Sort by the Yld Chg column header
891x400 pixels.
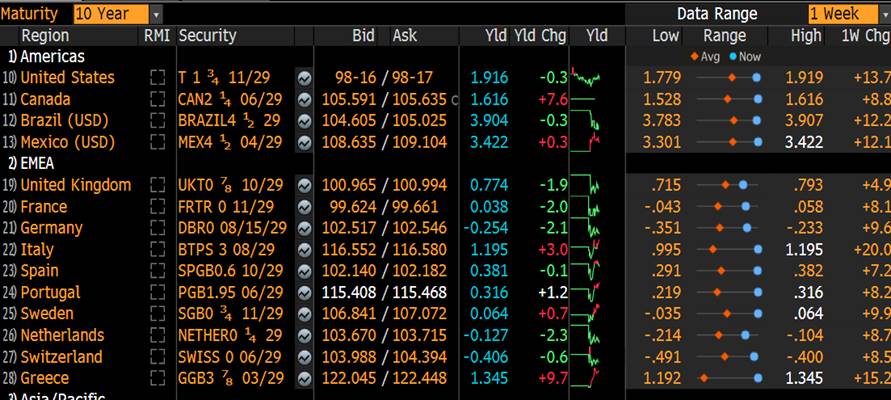(540, 36)
